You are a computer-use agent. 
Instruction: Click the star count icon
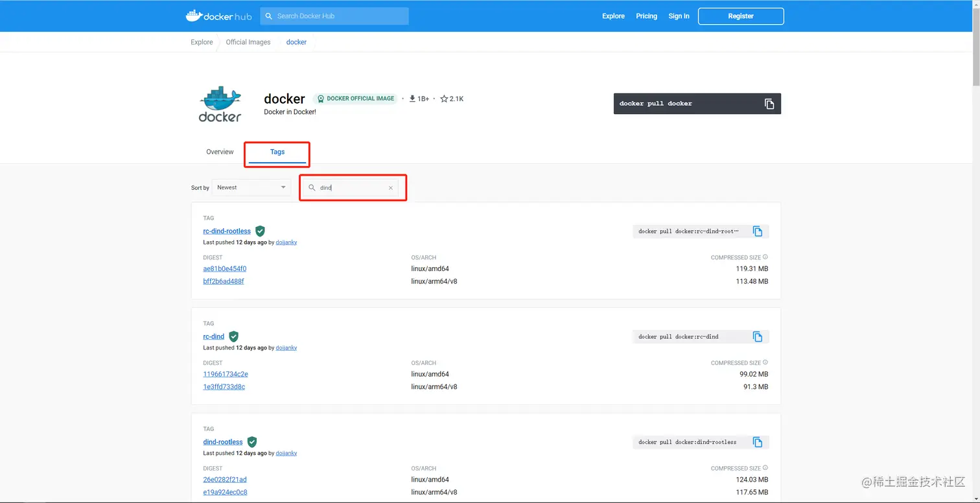[444, 99]
